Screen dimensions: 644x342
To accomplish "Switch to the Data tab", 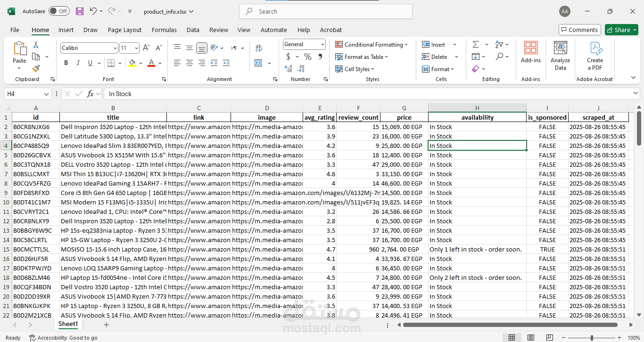I will (193, 30).
